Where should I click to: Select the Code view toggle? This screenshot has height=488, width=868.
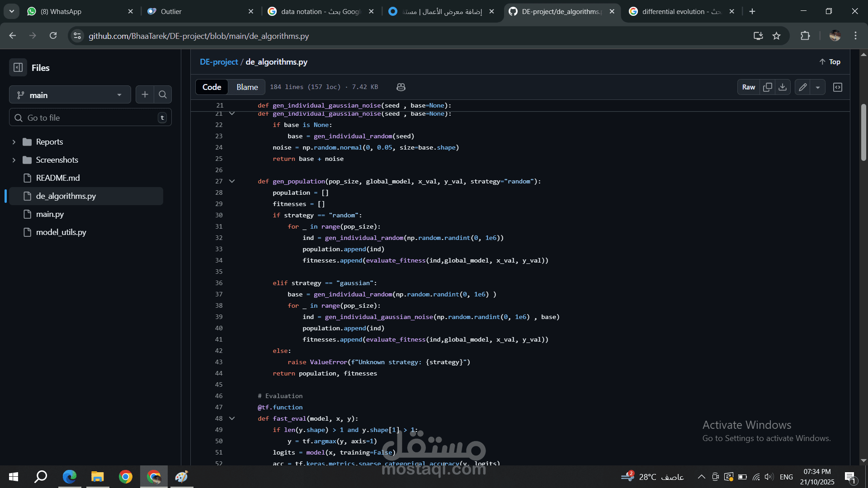pos(212,87)
